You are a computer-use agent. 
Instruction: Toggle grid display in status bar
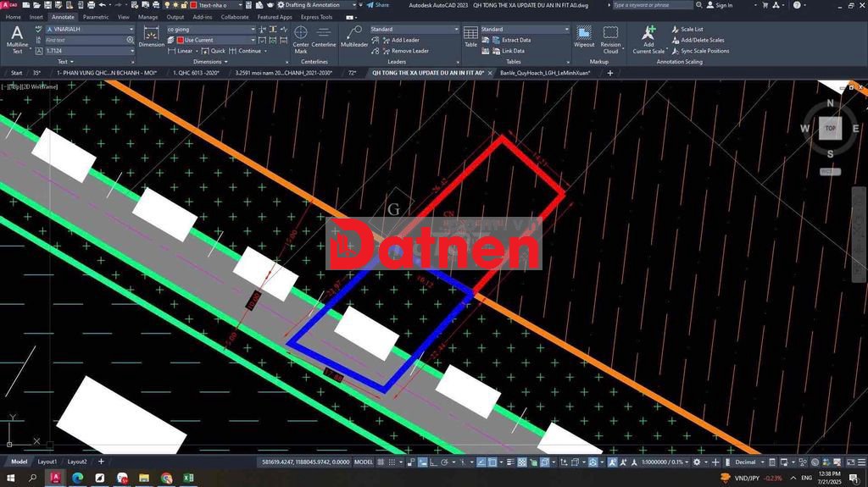coord(381,462)
